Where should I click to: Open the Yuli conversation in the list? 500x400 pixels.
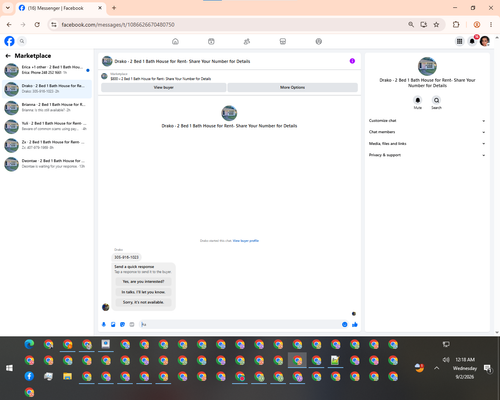click(x=47, y=126)
